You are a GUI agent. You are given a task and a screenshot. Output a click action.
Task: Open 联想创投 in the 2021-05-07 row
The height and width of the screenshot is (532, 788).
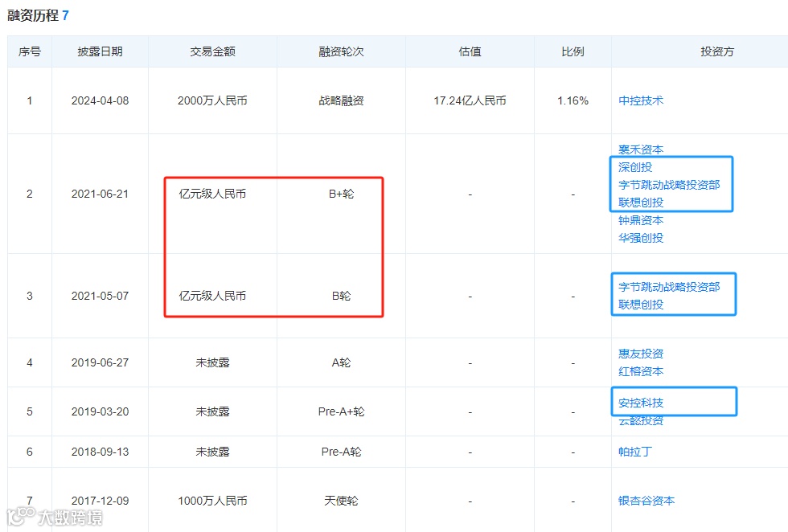641,305
